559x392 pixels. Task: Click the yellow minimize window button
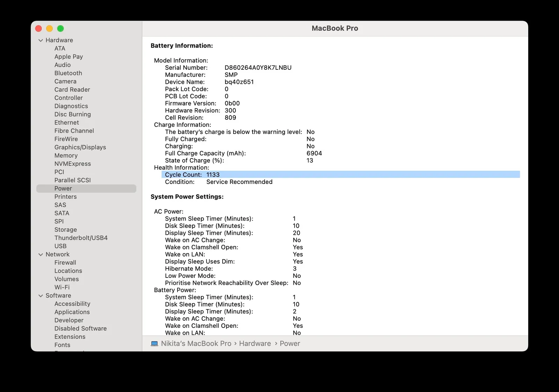click(x=50, y=29)
